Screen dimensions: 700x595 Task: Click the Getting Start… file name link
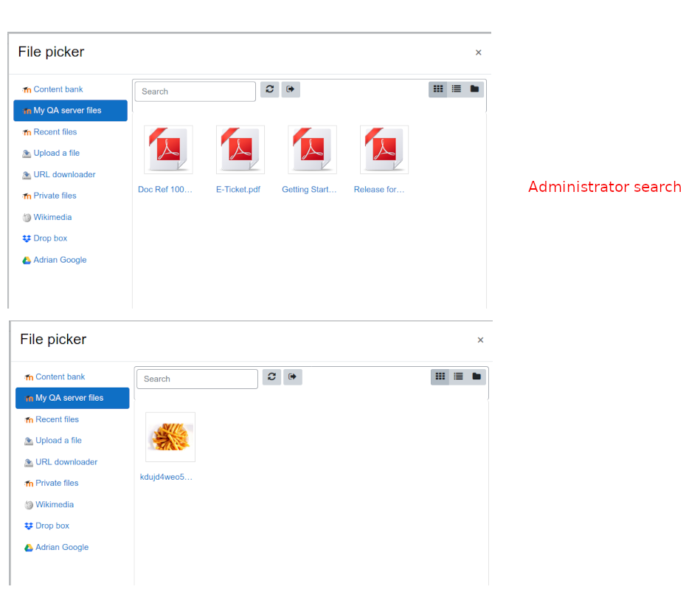point(309,190)
